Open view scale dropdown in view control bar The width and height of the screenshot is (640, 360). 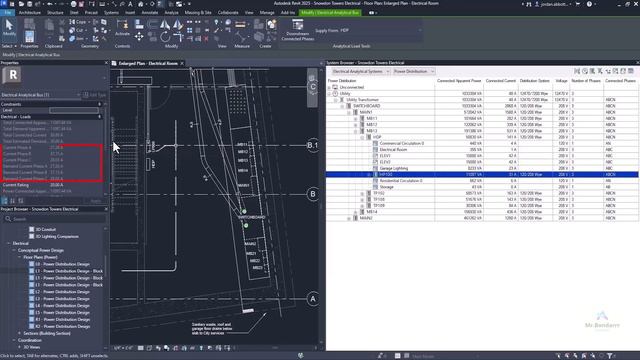[x=124, y=348]
